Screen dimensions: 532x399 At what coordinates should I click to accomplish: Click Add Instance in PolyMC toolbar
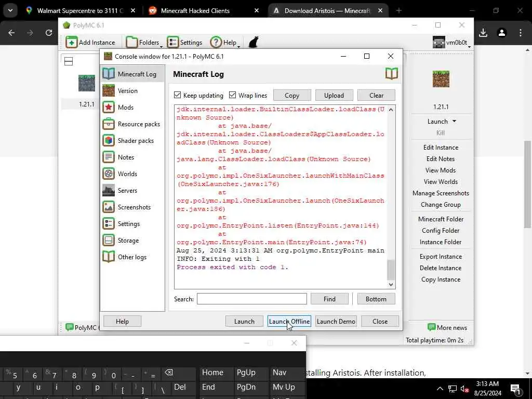point(90,43)
